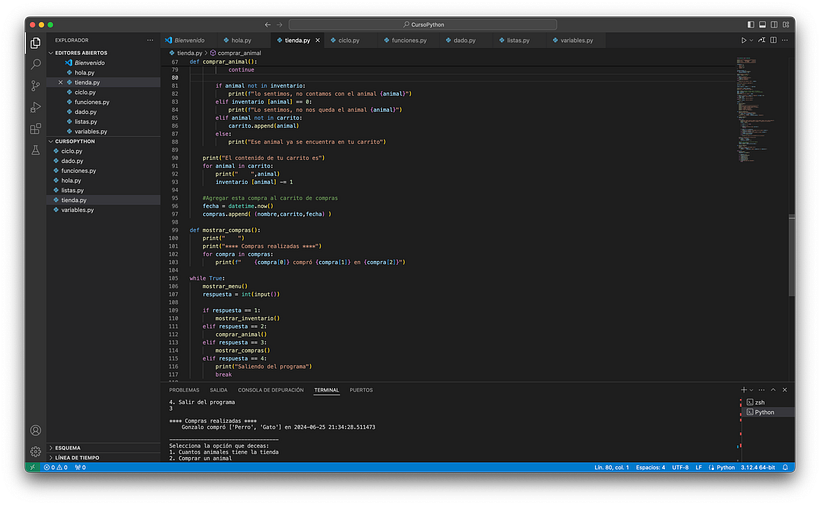Toggle the bottom panel visibility
This screenshot has height=505, width=820.
(762, 25)
